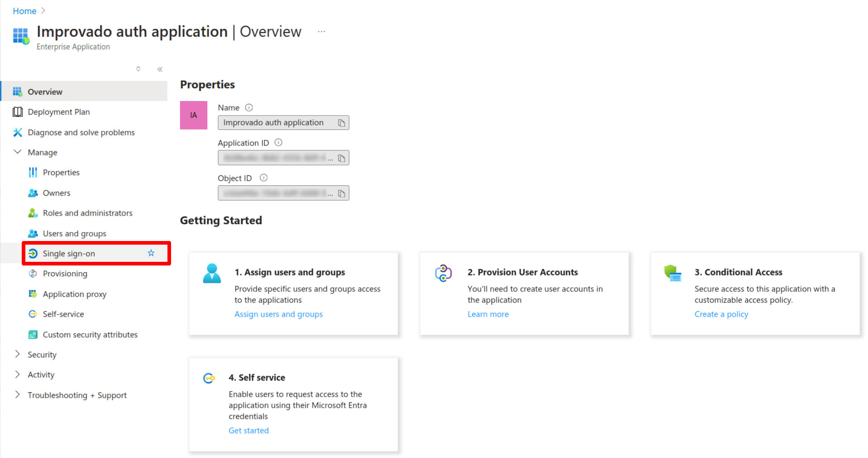This screenshot has height=458, width=868.
Task: Copy the Application ID to clipboard
Action: pos(342,158)
